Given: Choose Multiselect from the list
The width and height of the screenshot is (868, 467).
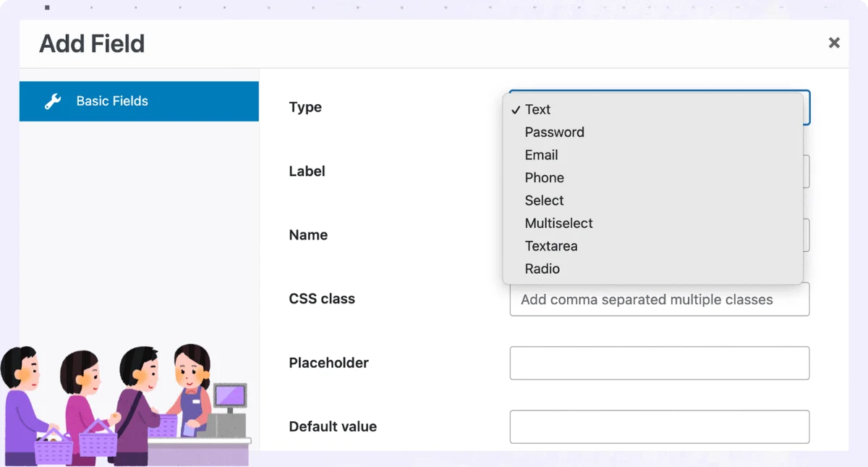Looking at the screenshot, I should coord(652,224).
